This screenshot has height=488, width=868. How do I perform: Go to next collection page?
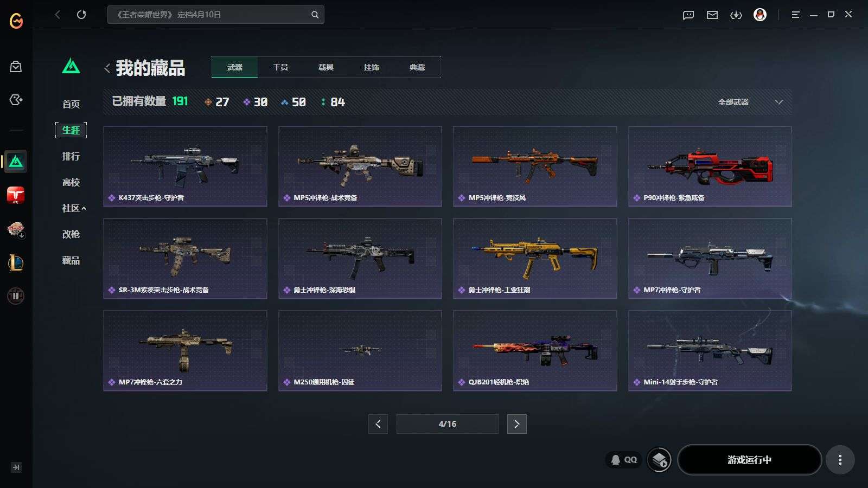pyautogui.click(x=516, y=424)
